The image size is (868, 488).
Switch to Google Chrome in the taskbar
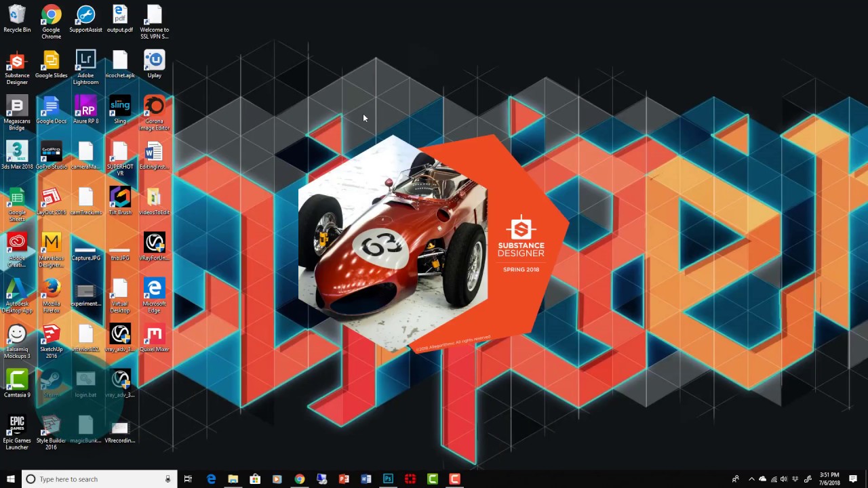click(299, 479)
